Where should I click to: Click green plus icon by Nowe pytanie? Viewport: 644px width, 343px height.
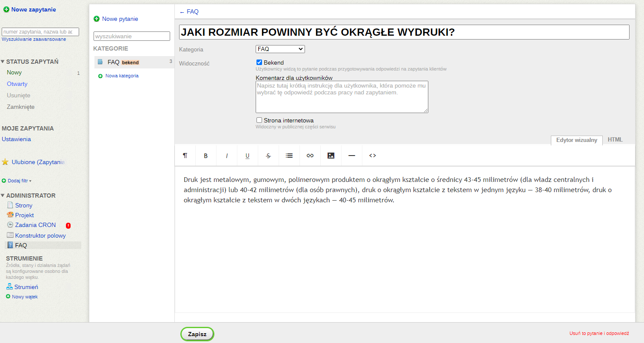point(97,19)
